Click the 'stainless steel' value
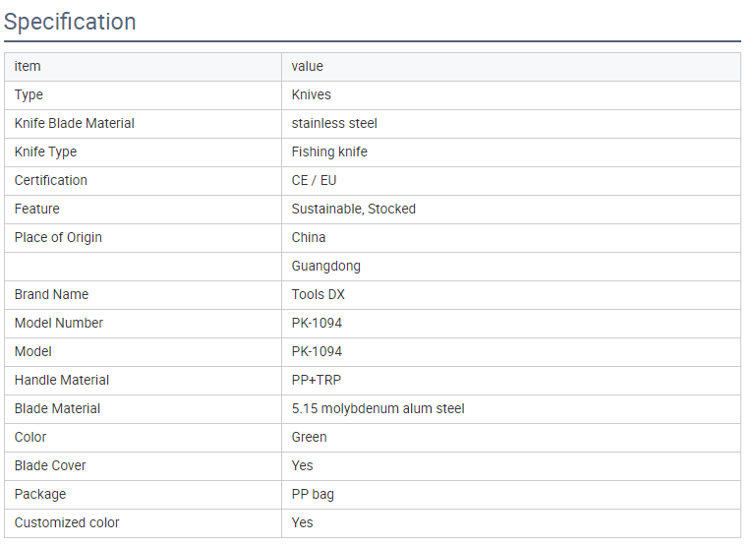756x546 pixels. tap(334, 124)
